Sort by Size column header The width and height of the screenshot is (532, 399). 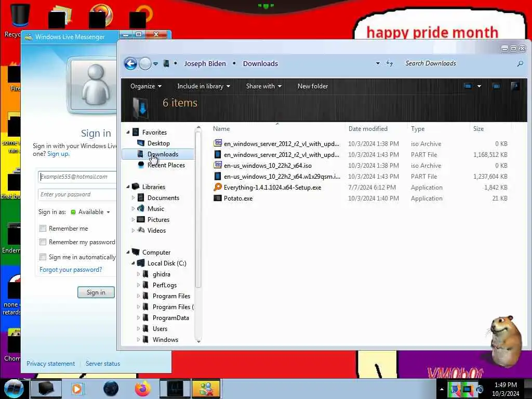click(478, 129)
